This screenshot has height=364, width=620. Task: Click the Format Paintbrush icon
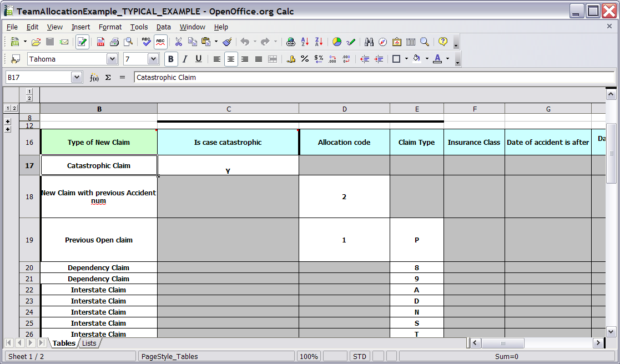[x=226, y=42]
